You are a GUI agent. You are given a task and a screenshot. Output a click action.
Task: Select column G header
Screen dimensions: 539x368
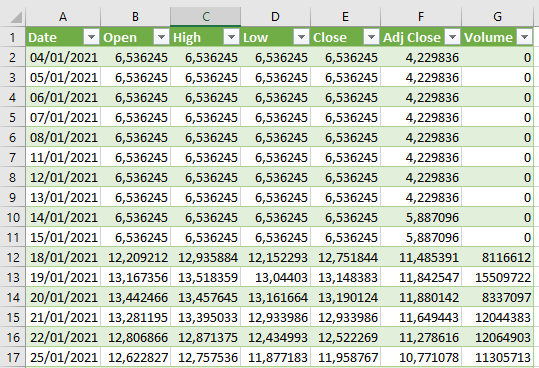[x=497, y=16]
